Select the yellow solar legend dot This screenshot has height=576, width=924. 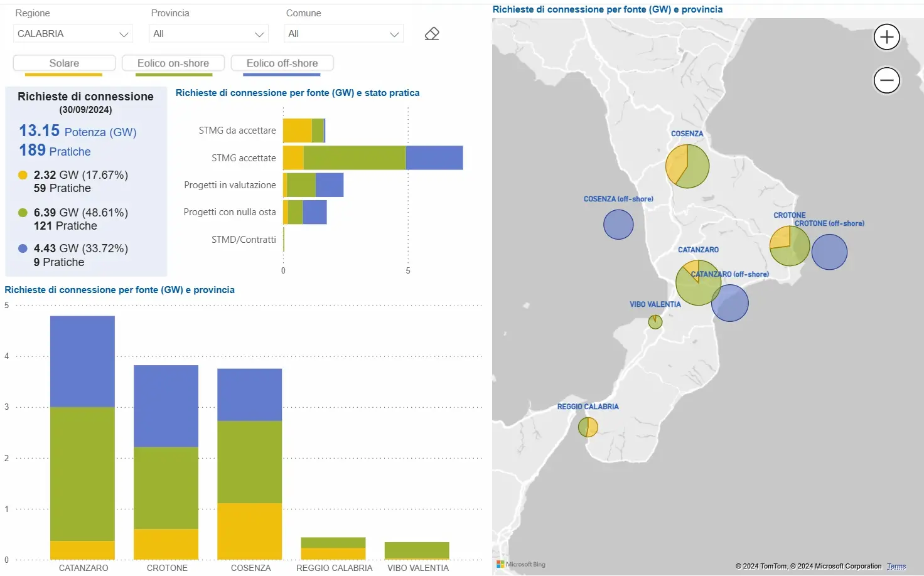[x=23, y=175]
